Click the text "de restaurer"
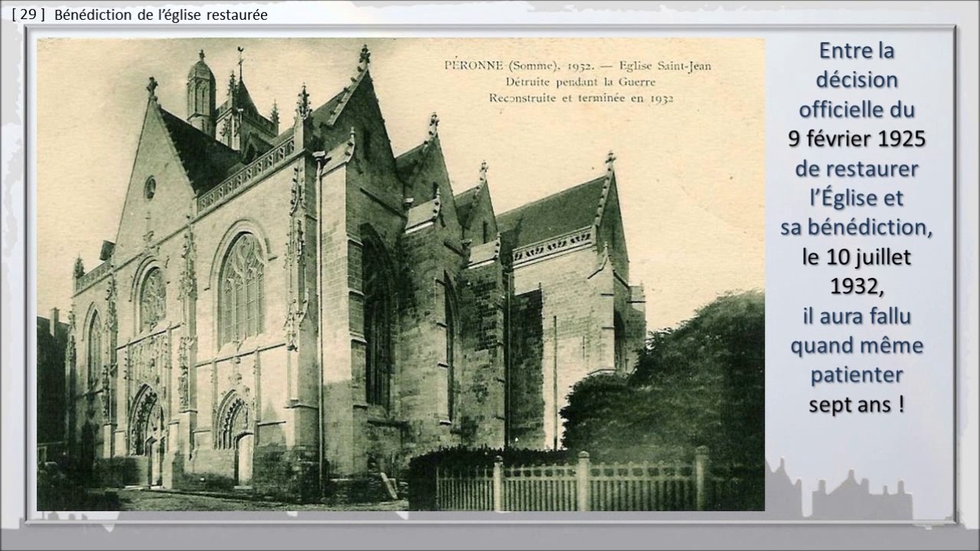Viewport: 980px width, 551px height. click(857, 169)
